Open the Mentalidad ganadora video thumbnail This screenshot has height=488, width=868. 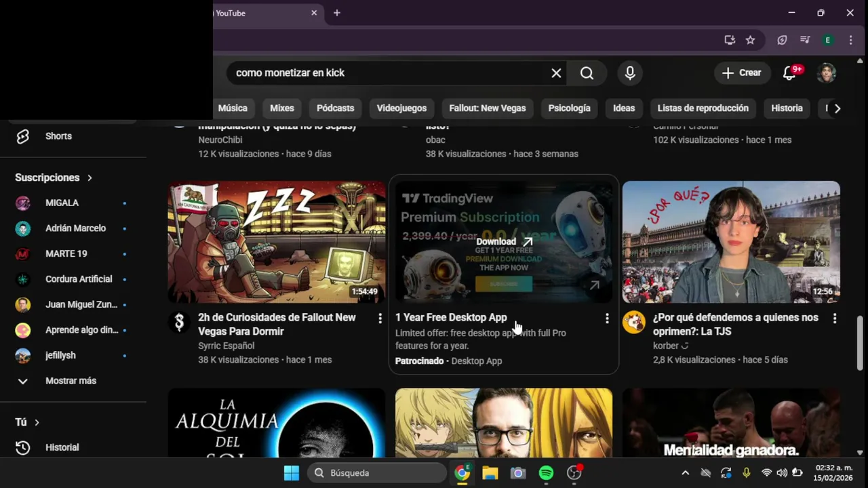(731, 423)
